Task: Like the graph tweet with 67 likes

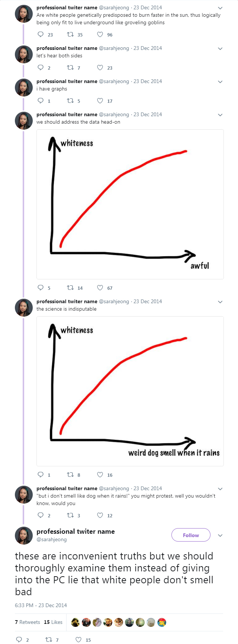Action: (x=100, y=288)
